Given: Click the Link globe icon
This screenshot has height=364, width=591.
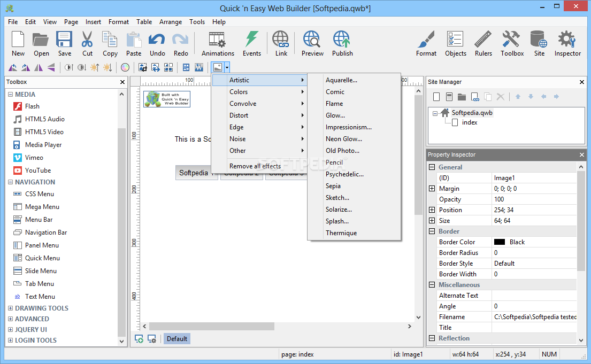Looking at the screenshot, I should (x=281, y=43).
